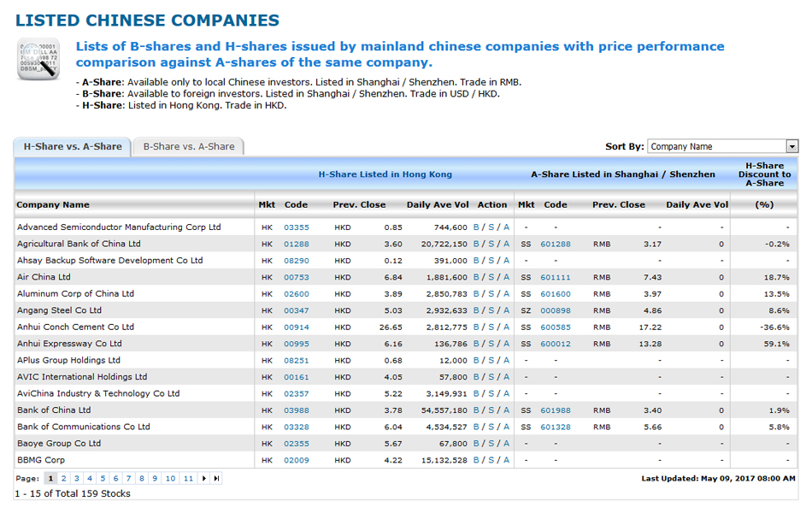Open A-share code 600012 link

click(556, 344)
